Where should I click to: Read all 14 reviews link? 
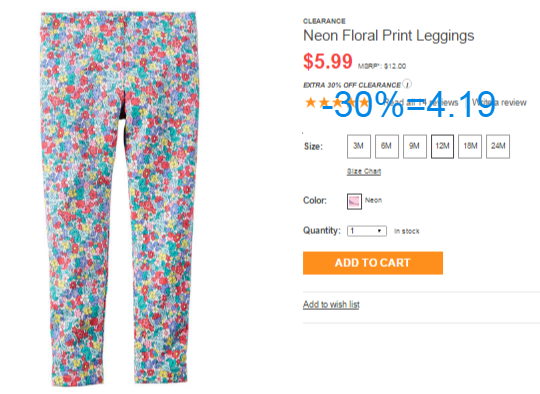421,102
